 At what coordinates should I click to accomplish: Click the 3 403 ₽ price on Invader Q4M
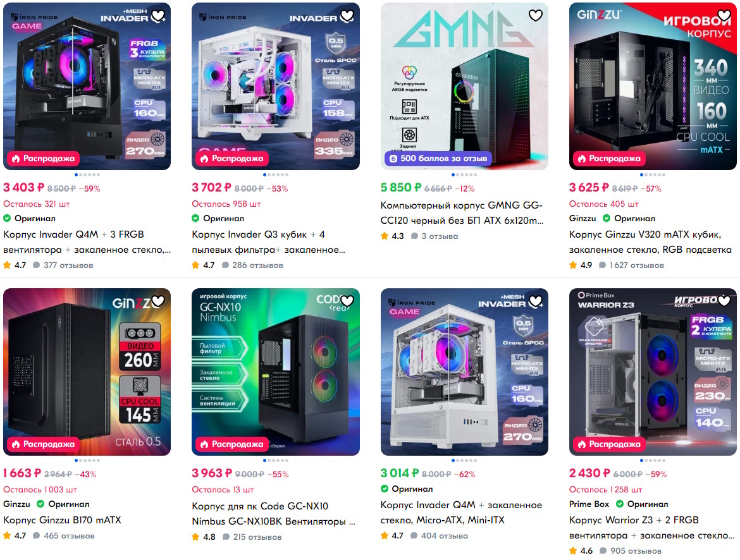click(23, 187)
